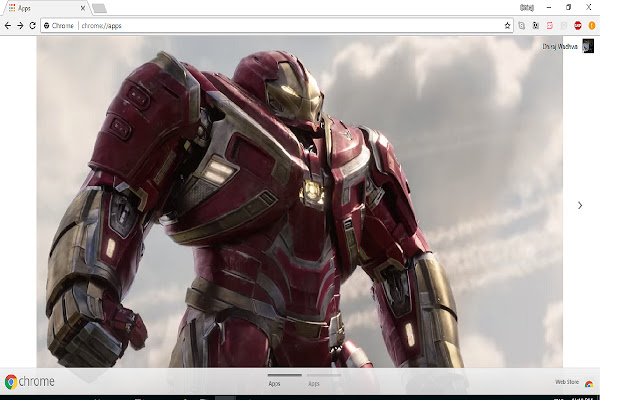Screen dimensions: 640x400
Task: Click the Chrome logo in the footer
Action: point(29,382)
